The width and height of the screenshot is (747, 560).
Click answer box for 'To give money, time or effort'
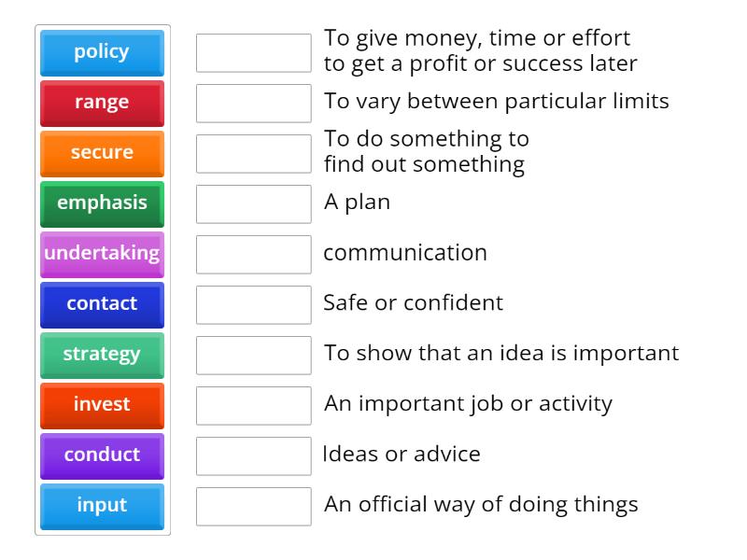point(253,53)
